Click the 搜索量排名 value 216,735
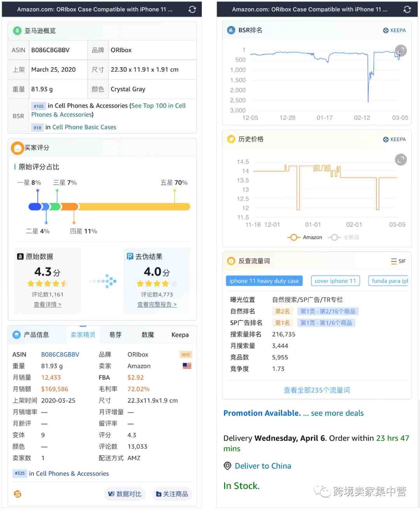Viewport: 420px width, 510px height. pos(284,334)
